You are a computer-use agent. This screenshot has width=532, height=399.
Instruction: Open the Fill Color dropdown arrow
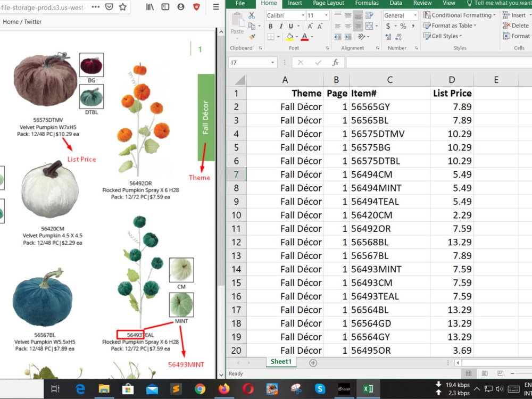point(297,36)
